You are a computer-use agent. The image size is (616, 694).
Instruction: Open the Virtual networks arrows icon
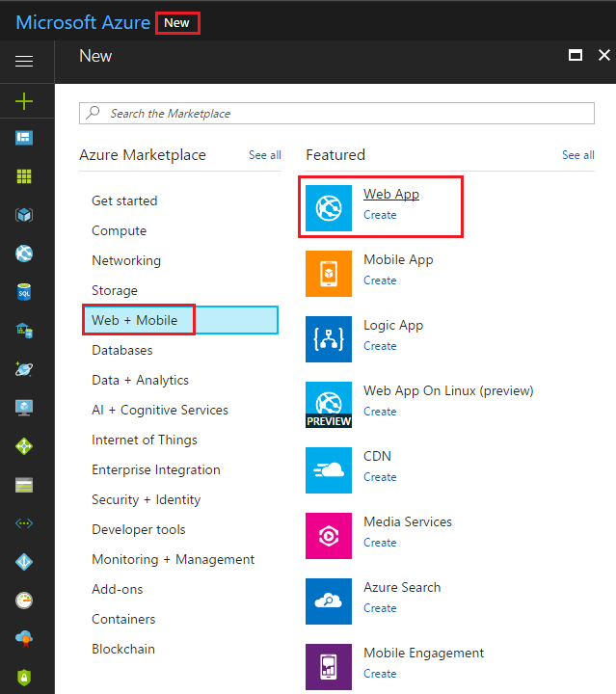(24, 523)
